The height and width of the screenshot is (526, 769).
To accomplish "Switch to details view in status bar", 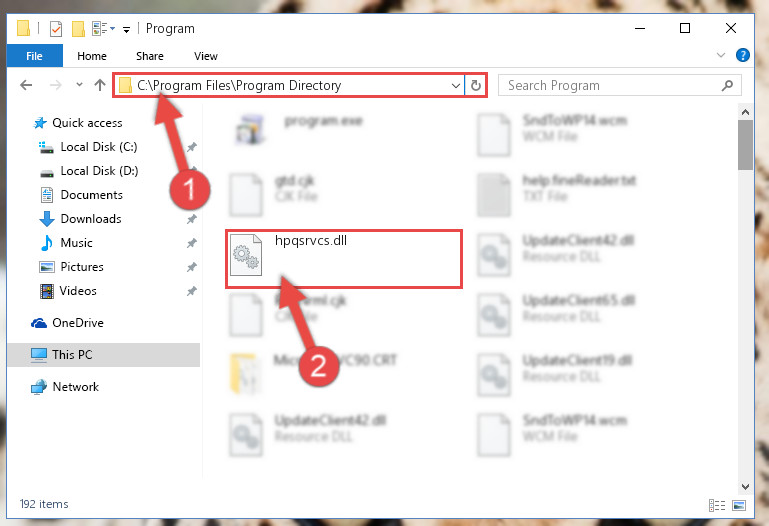I will [717, 505].
